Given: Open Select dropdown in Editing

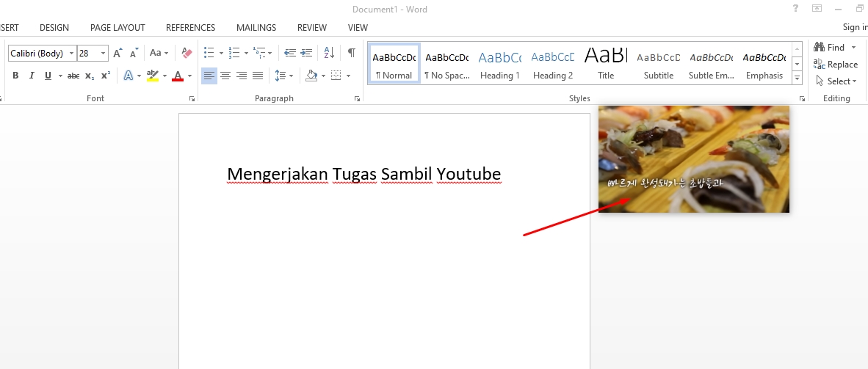Looking at the screenshot, I should click(836, 81).
